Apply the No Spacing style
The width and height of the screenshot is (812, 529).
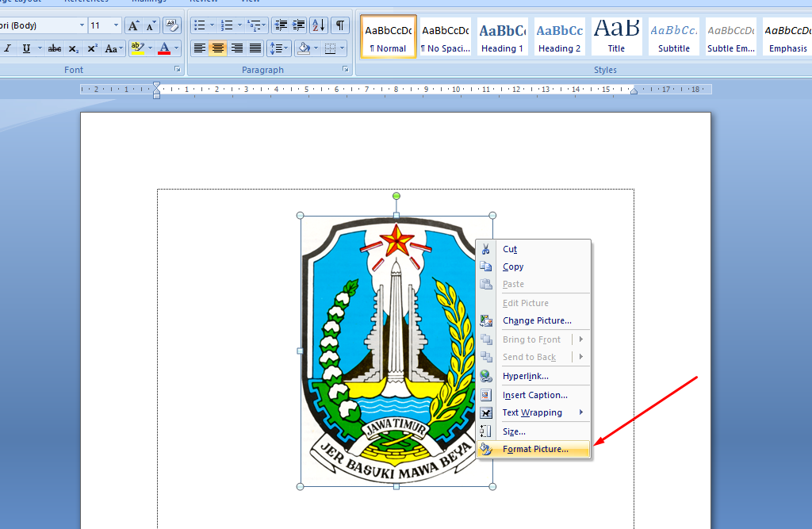[x=446, y=36]
